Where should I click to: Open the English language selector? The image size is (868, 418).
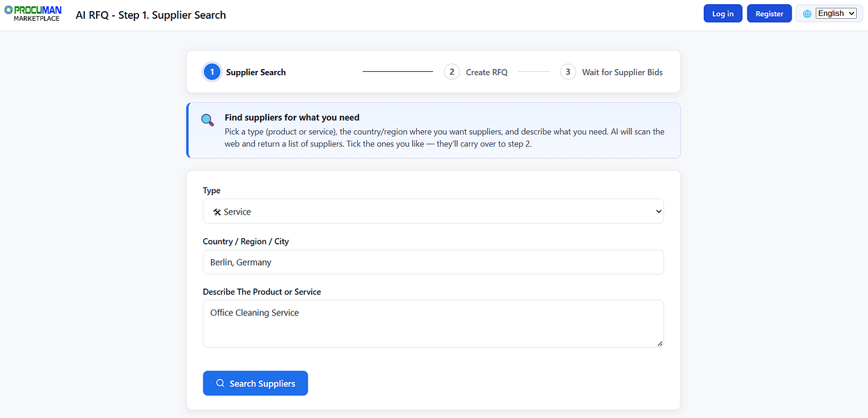pyautogui.click(x=836, y=13)
